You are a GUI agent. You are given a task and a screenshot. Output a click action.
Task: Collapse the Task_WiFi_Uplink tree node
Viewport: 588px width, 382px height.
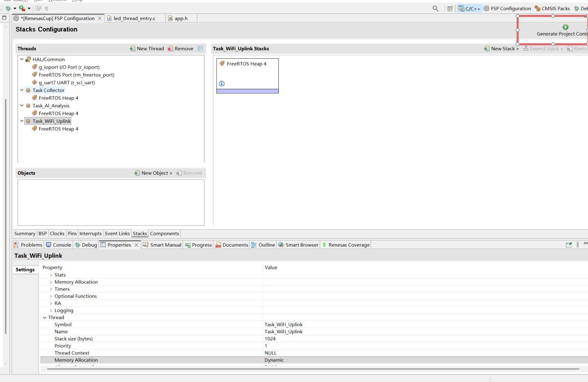pos(22,121)
